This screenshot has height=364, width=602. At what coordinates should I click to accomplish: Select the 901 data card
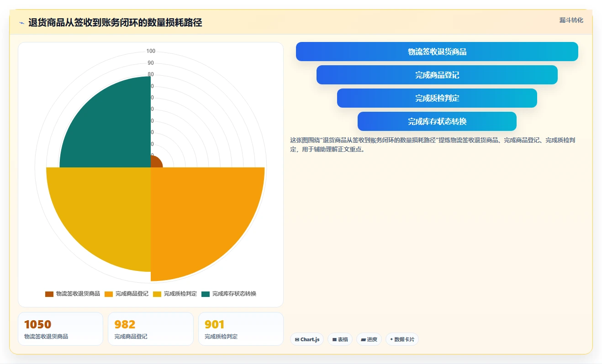241,329
